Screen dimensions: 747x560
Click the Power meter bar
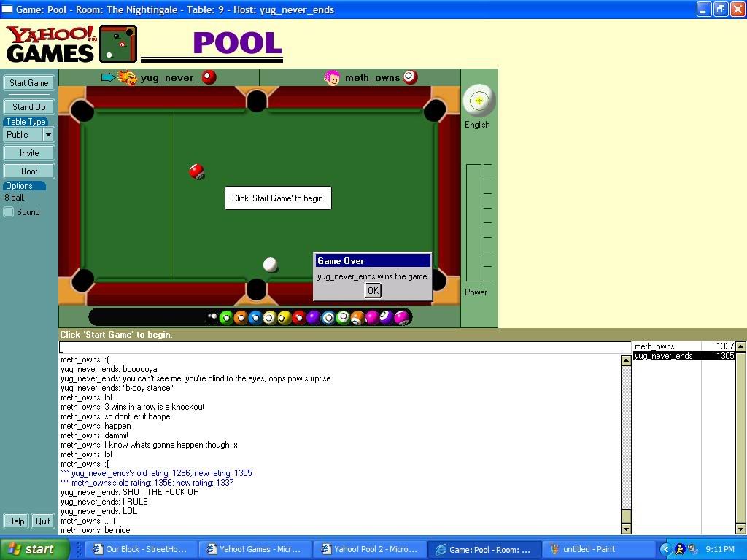tap(473, 222)
